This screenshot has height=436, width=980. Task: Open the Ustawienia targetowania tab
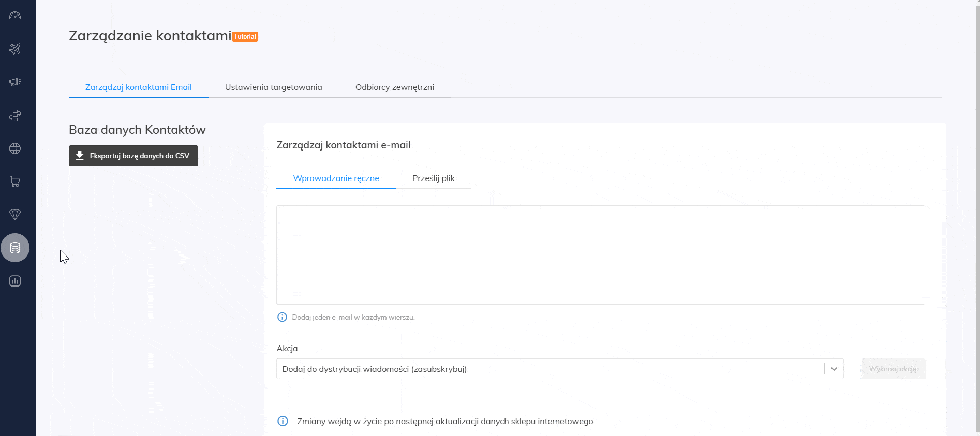tap(274, 87)
